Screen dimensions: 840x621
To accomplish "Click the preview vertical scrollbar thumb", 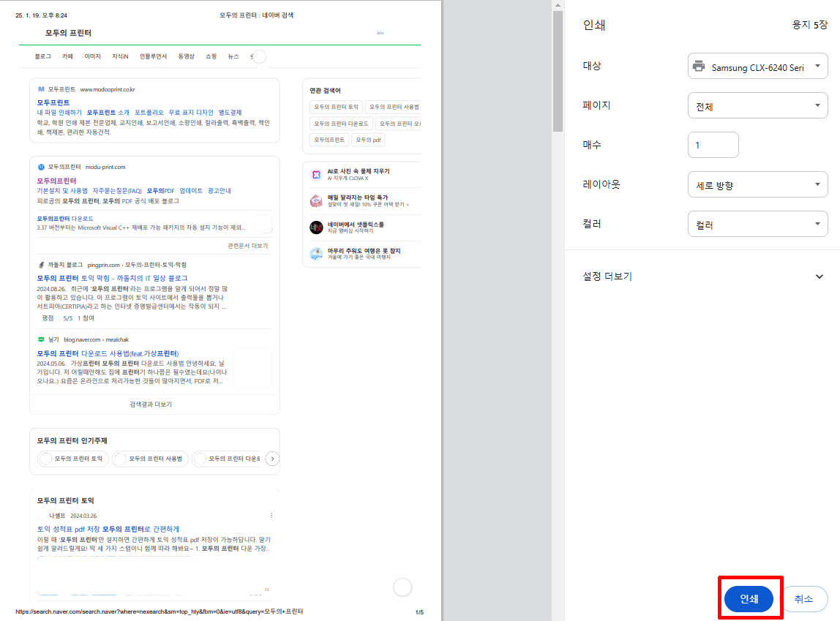I will click(558, 72).
